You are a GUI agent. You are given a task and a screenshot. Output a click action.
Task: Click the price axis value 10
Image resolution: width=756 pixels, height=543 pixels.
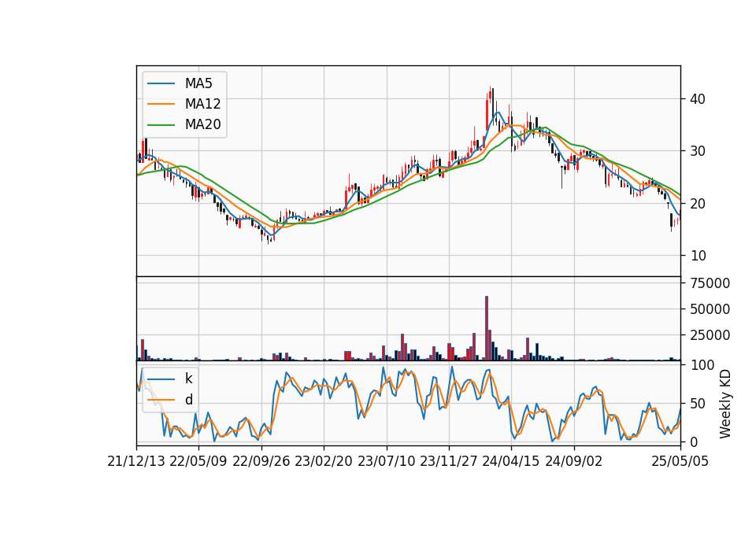point(697,256)
